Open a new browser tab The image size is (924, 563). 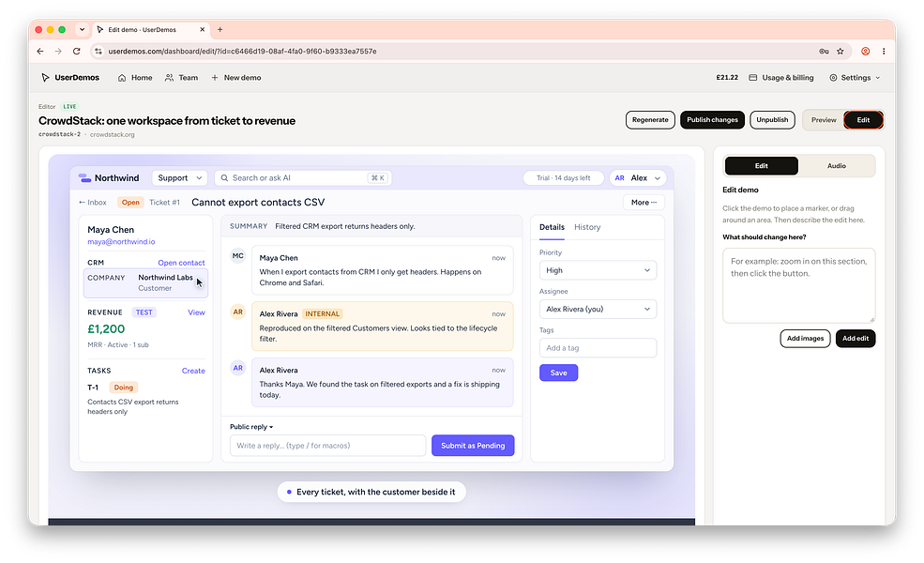coord(220,29)
